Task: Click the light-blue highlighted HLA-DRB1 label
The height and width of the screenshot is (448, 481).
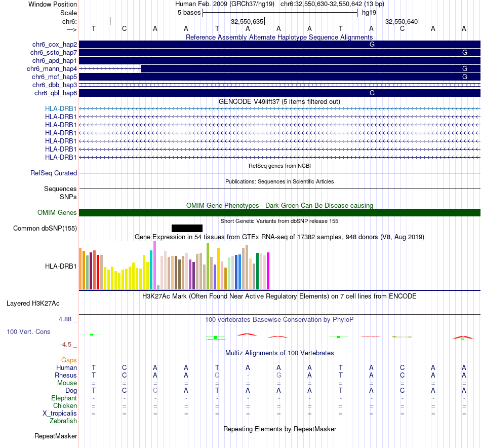Action: pyautogui.click(x=61, y=108)
